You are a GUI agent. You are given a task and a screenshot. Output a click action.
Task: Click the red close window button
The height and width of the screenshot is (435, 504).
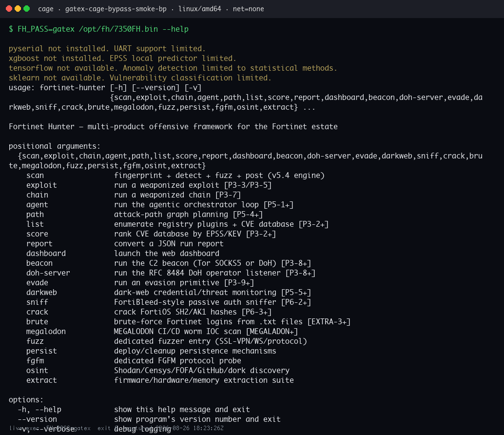tap(9, 9)
